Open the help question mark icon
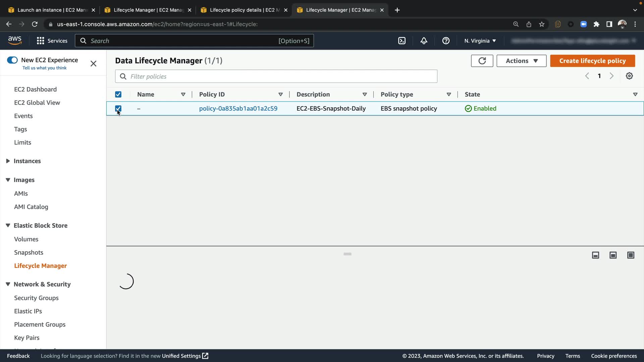Image resolution: width=644 pixels, height=362 pixels. 446,41
